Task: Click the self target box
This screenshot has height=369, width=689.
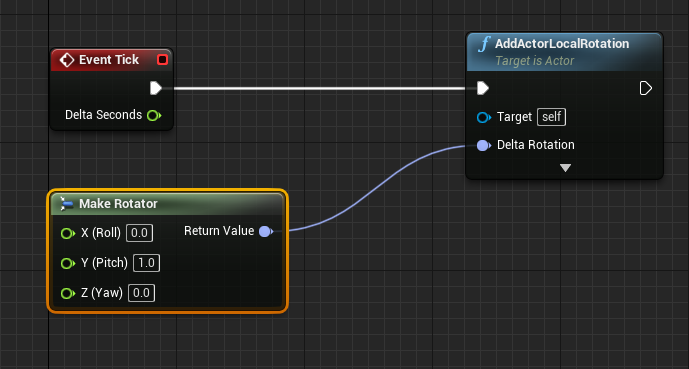Action: tap(551, 117)
